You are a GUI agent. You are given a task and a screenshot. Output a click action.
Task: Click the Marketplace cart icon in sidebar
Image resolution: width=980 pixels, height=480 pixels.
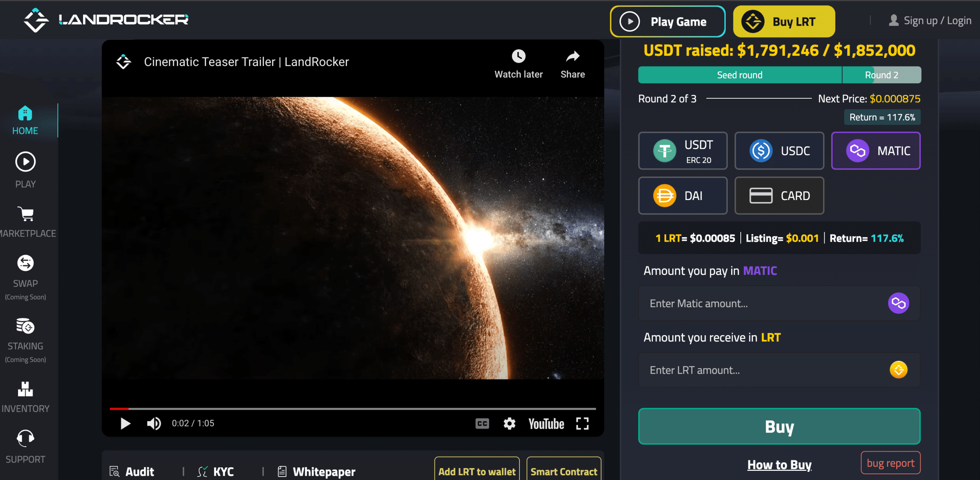(25, 214)
